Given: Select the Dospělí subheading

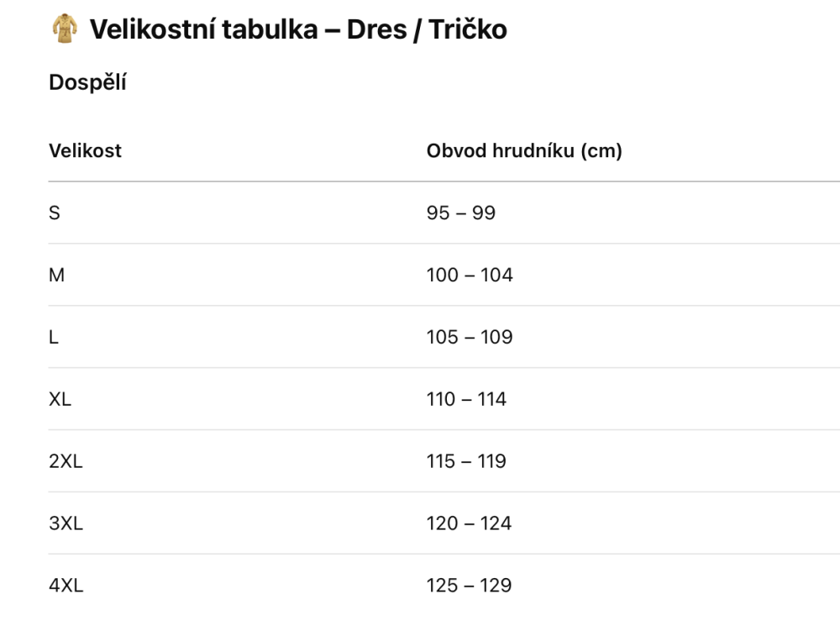Looking at the screenshot, I should [x=87, y=82].
